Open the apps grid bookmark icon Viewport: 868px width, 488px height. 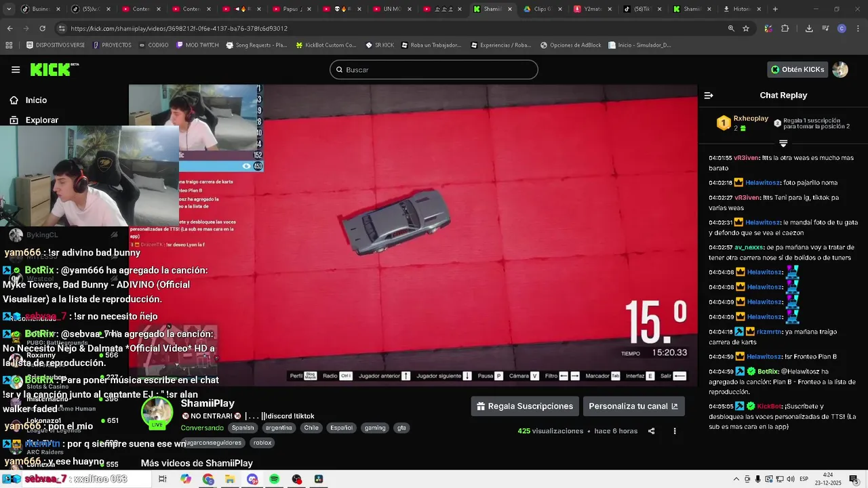click(9, 45)
